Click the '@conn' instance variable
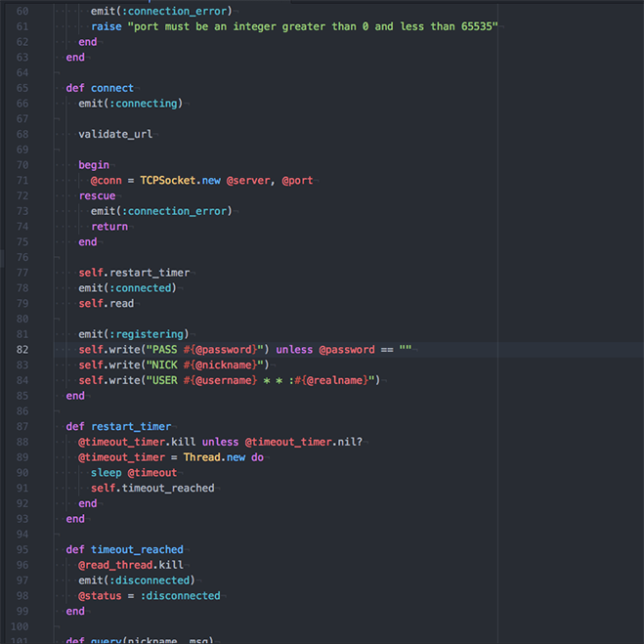The height and width of the screenshot is (644, 644). 106,181
